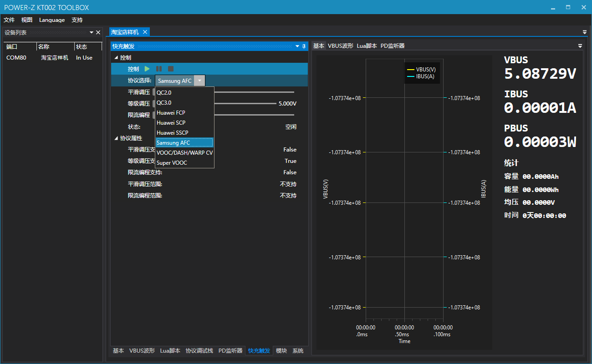Open the Language menu
This screenshot has height=364, width=592.
pyautogui.click(x=52, y=20)
